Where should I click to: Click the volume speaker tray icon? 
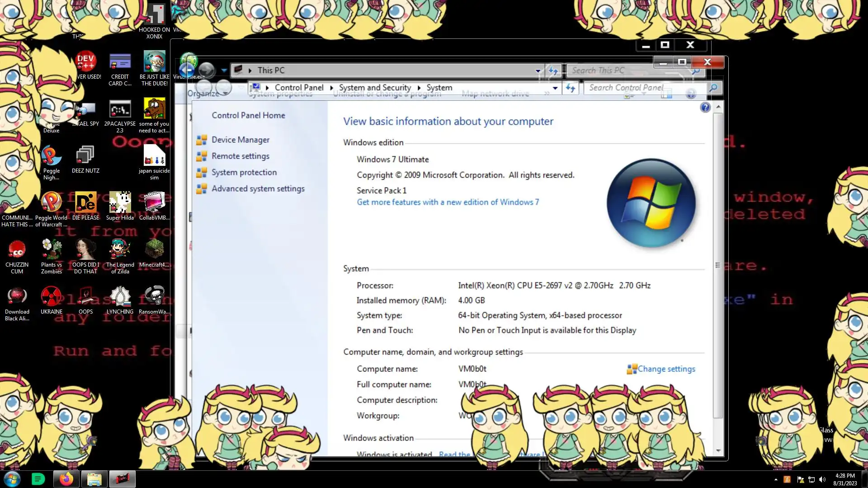pos(822,479)
